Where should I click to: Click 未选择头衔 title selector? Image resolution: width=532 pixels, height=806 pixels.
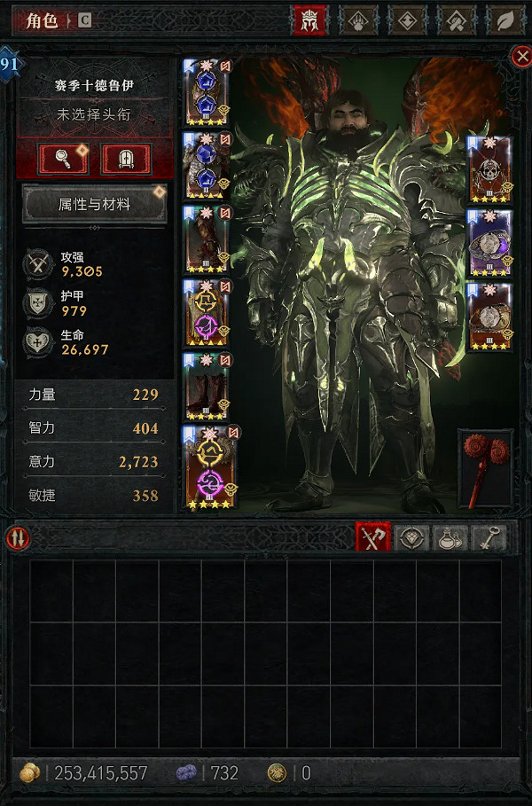[x=94, y=115]
